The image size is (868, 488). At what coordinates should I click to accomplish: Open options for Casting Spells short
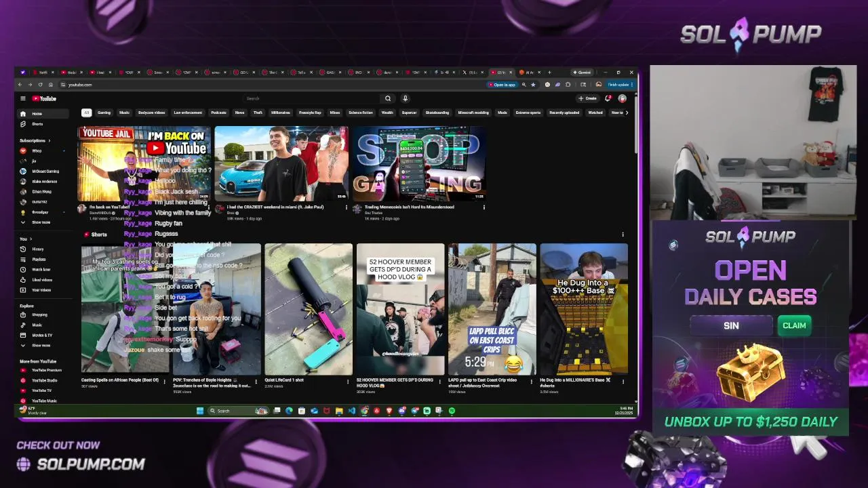click(164, 382)
